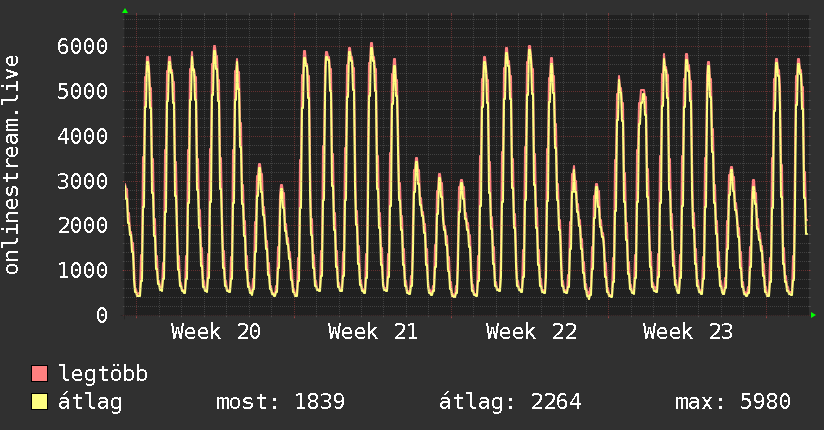Click the yellow átlag legend swatch
This screenshot has height=430, width=824.
click(x=39, y=402)
